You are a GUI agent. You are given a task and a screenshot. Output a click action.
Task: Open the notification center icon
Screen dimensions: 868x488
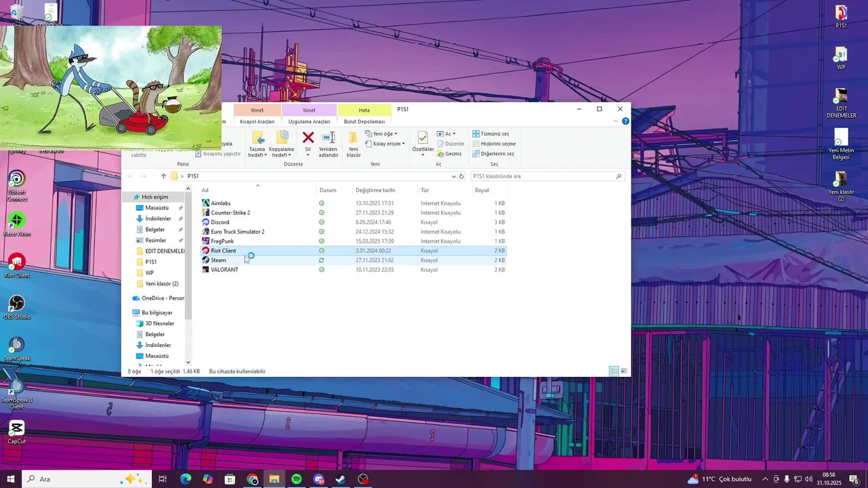[854, 479]
